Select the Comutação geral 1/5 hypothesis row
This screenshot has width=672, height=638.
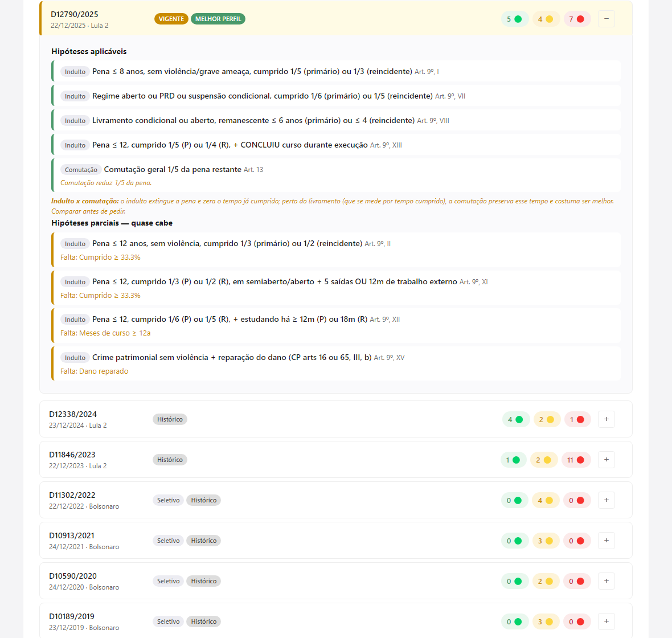tap(336, 175)
